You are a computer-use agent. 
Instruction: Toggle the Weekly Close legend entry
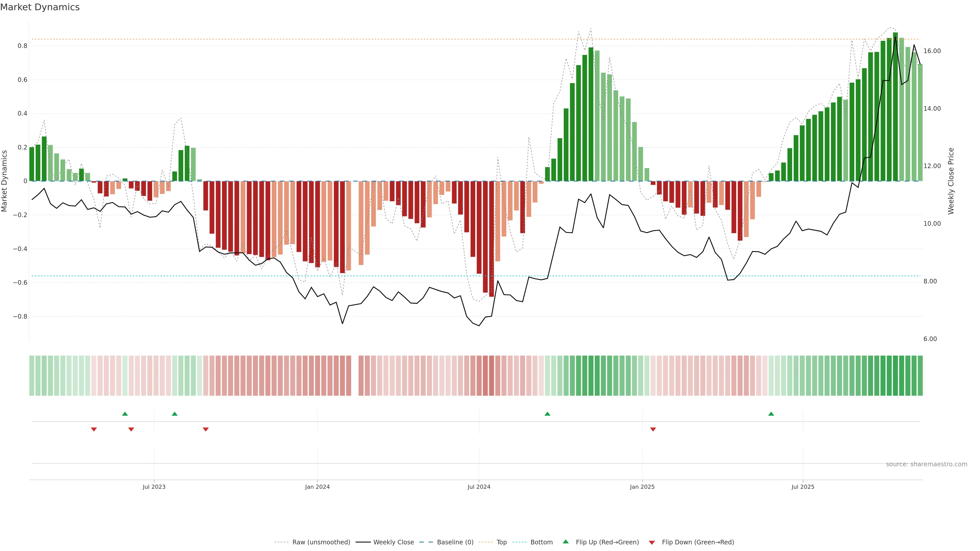pyautogui.click(x=393, y=542)
